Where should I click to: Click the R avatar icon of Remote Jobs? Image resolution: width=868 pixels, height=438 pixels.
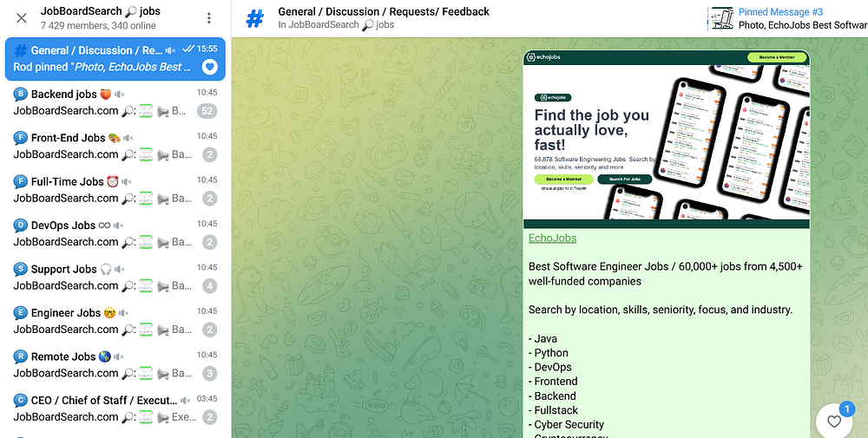21,356
